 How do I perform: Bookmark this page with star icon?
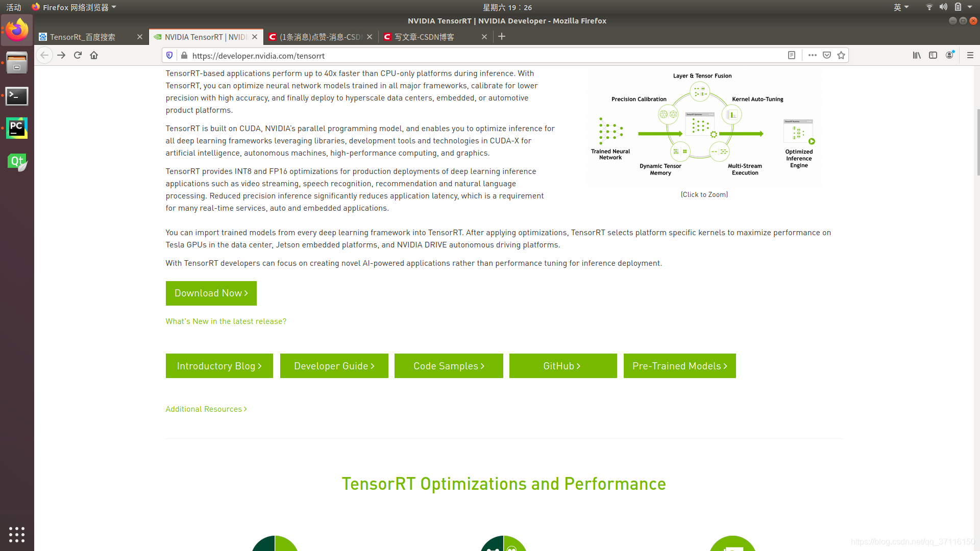(x=841, y=55)
